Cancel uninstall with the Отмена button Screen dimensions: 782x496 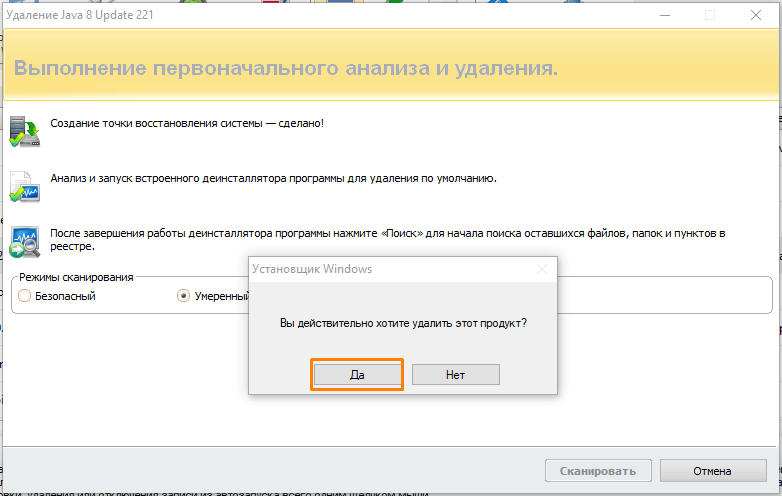(x=713, y=471)
